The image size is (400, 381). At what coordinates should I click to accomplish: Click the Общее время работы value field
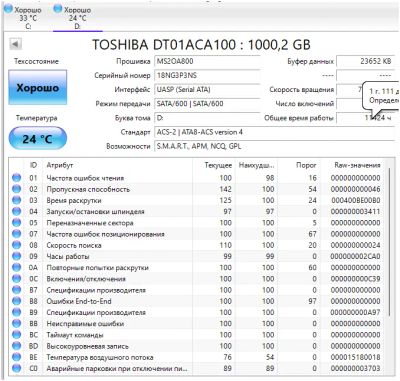pos(367,118)
